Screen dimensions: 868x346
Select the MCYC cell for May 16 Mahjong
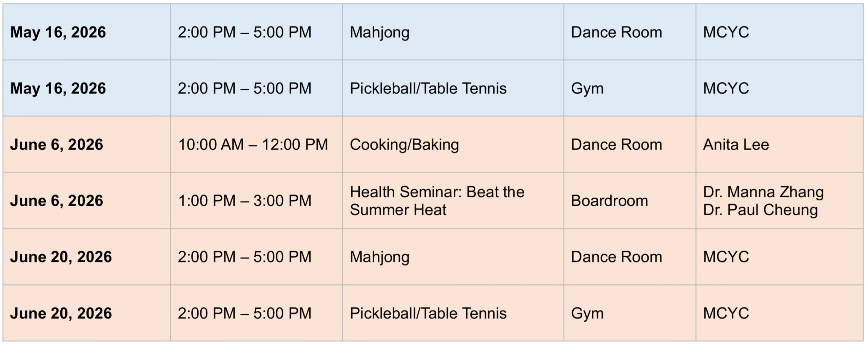coord(726,33)
